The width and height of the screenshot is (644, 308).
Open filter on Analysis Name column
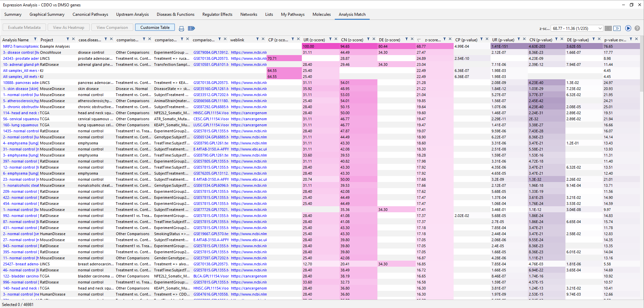(x=35, y=40)
